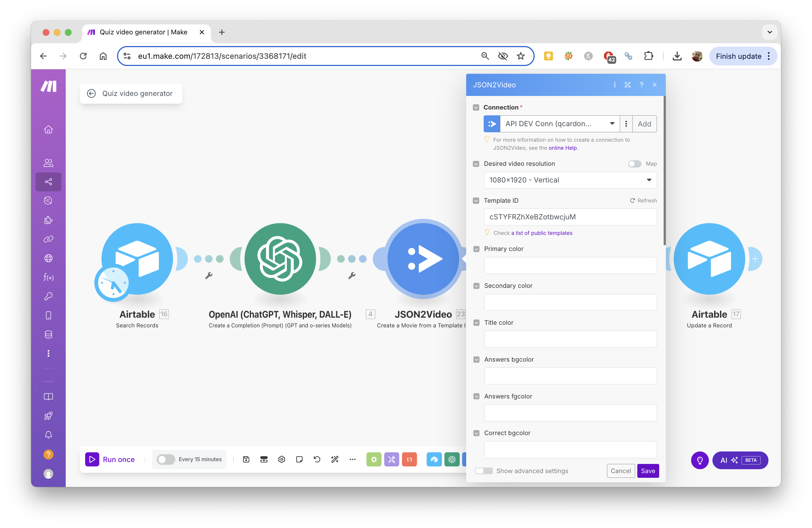Toggle the Every 15 minutes scheduling switch
Screen dimensions: 812x528
[x=166, y=460]
